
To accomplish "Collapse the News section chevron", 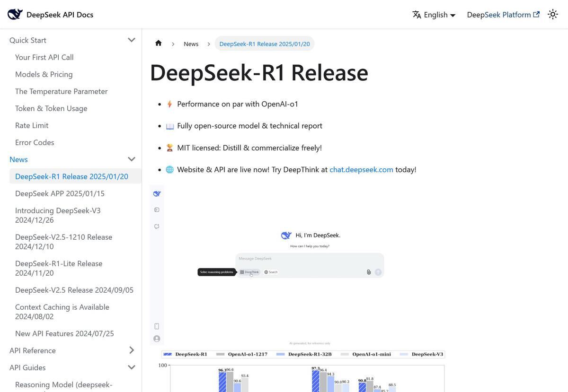I will [132, 159].
